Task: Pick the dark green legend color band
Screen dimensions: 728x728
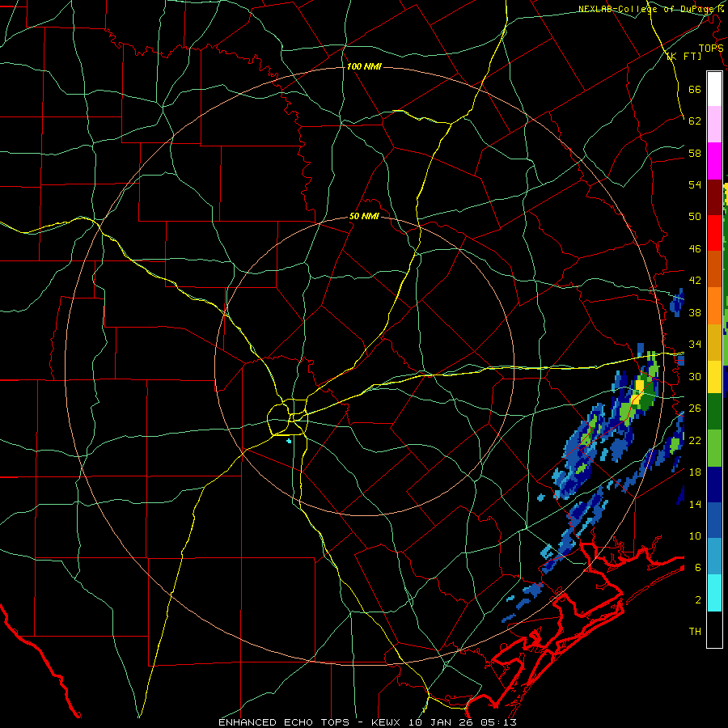Action: 714,412
